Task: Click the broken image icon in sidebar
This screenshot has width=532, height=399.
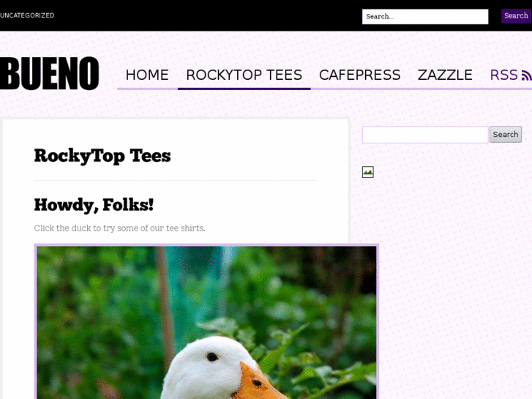Action: [x=368, y=172]
